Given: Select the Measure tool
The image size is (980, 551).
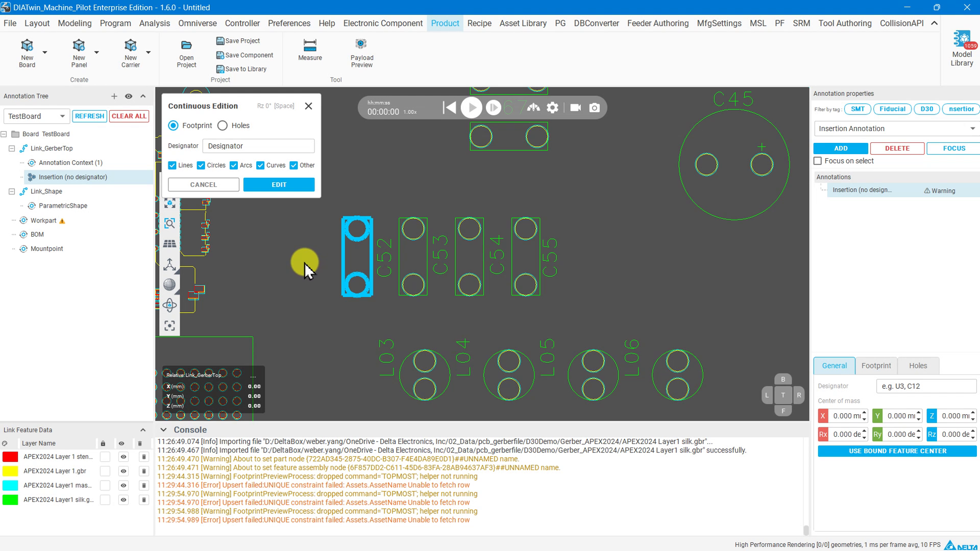Looking at the screenshot, I should [x=310, y=50].
